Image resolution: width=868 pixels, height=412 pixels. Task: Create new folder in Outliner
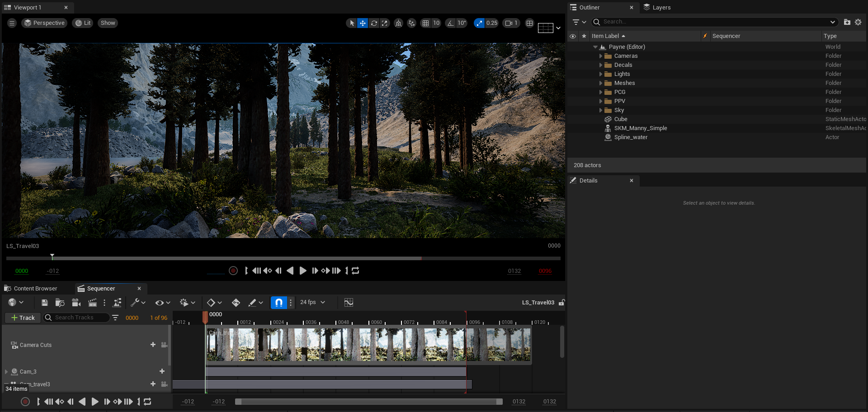coord(847,22)
